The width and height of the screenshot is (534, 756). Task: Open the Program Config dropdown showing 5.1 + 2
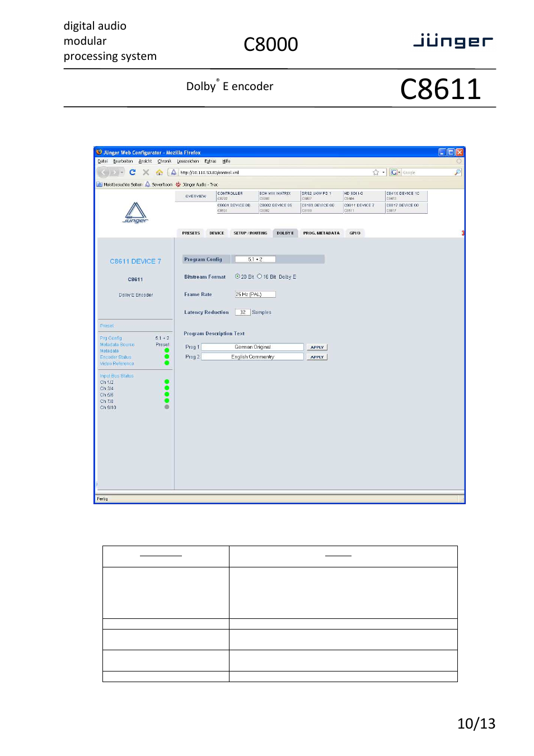[x=255, y=259]
